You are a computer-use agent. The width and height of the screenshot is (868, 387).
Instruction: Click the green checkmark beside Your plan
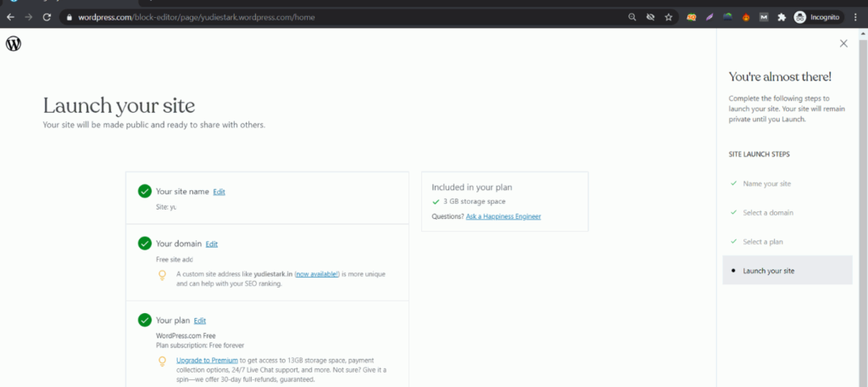click(x=144, y=320)
